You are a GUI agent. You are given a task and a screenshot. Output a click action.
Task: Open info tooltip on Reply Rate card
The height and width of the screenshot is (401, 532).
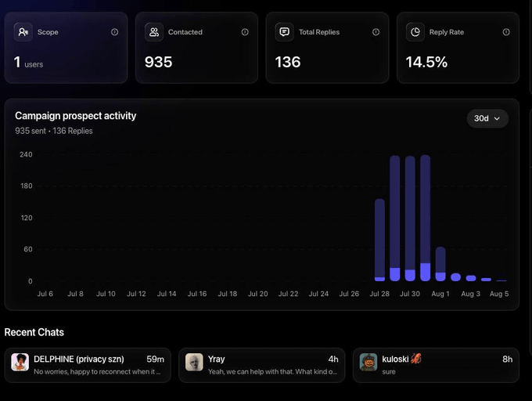pos(506,32)
